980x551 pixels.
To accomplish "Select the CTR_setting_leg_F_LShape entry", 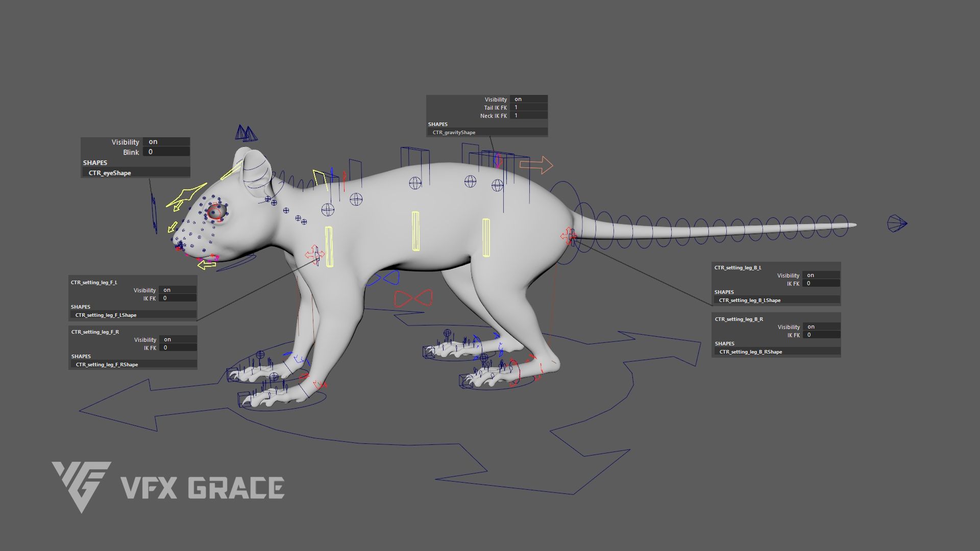I will pyautogui.click(x=133, y=315).
